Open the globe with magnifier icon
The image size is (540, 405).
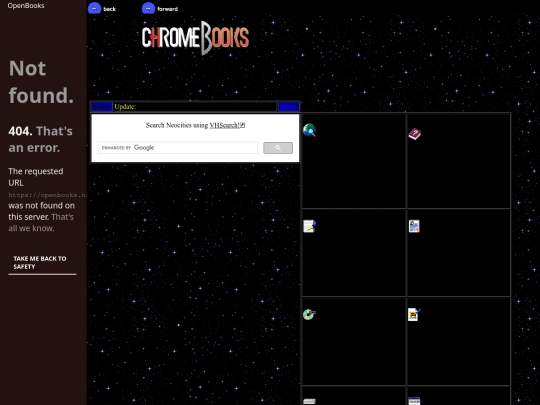pos(309,130)
